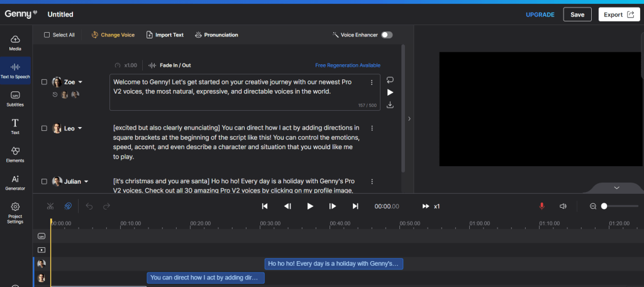This screenshot has width=644, height=287.
Task: Select the 'Ho ho ho!' timeline clip
Action: (334, 264)
